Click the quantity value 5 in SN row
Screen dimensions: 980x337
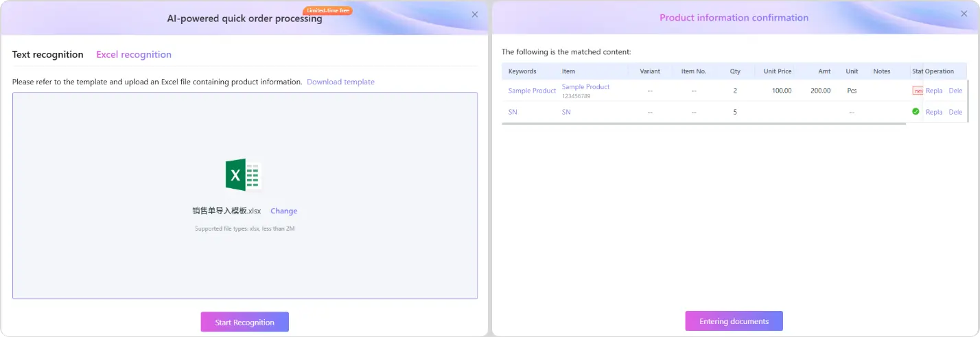[735, 112]
